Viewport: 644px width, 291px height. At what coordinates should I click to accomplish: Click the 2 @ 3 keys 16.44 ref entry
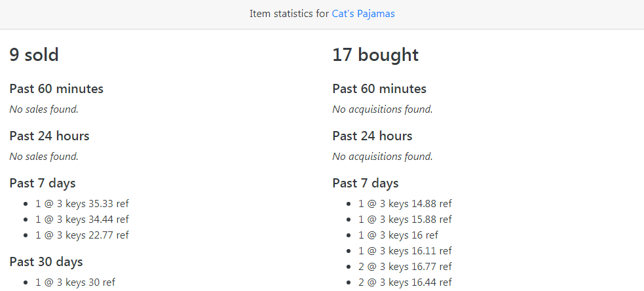405,282
